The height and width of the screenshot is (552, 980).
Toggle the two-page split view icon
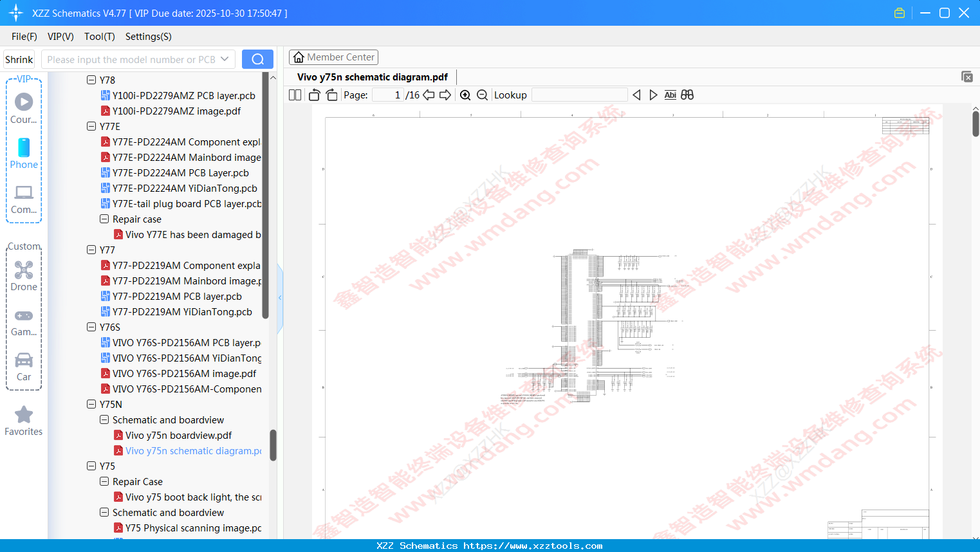coord(295,95)
